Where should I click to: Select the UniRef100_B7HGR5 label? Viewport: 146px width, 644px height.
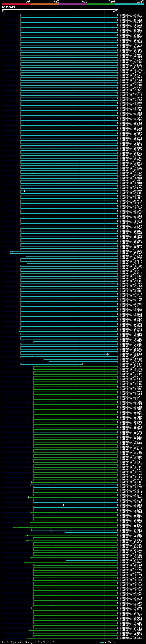(131, 374)
